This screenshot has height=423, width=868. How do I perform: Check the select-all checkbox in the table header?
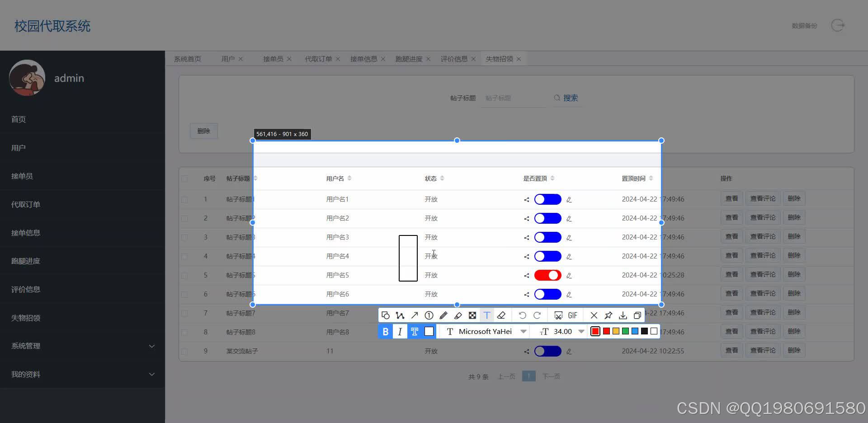tap(185, 179)
